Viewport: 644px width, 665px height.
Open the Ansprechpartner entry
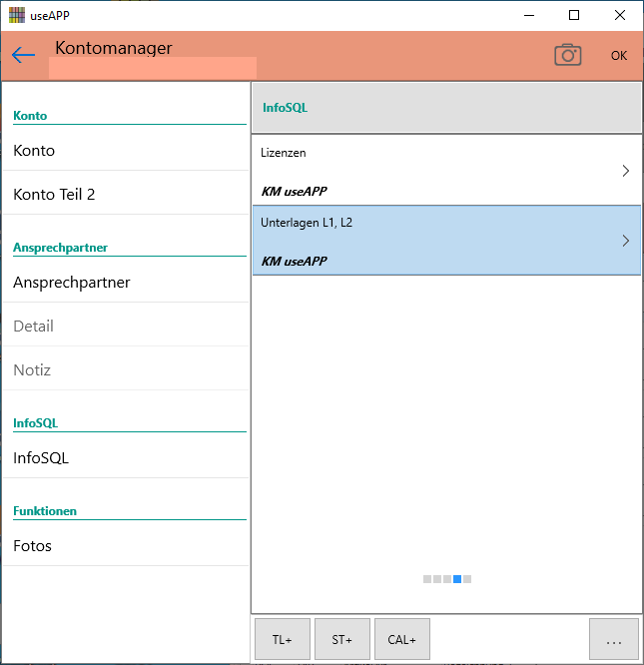(x=126, y=283)
